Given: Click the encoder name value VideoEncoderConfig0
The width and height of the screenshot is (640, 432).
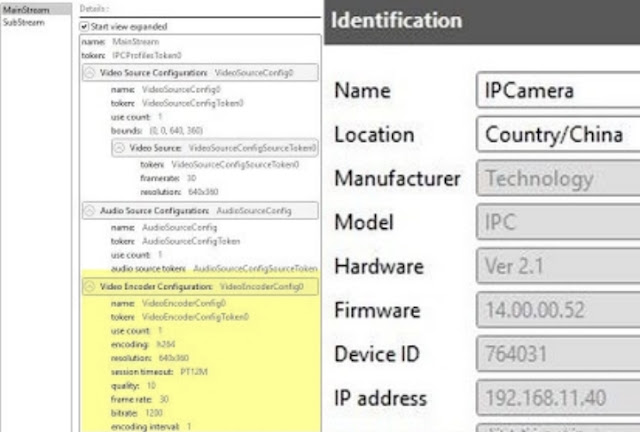Looking at the screenshot, I should coord(184,303).
